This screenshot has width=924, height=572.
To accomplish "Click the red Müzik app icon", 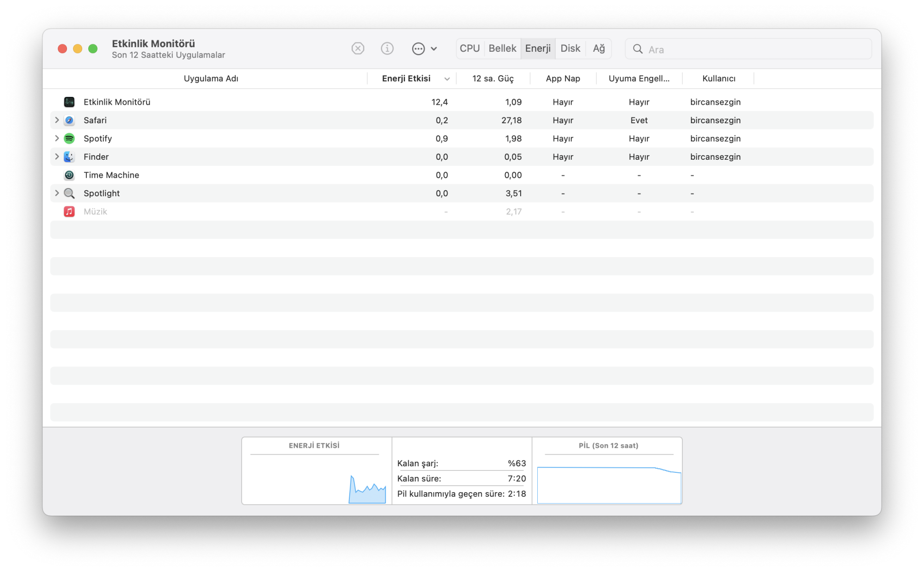I will click(69, 211).
